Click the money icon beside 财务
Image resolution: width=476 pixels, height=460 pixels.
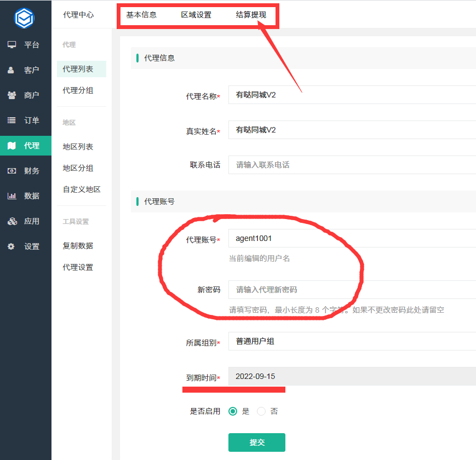click(x=12, y=171)
